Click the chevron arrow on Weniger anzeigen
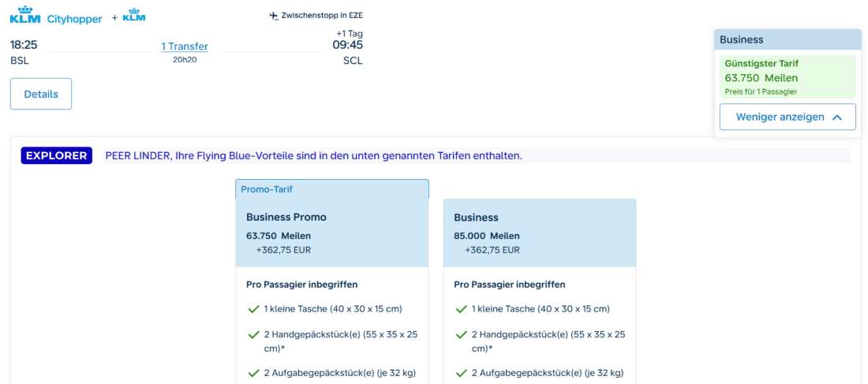Image resolution: width=868 pixels, height=384 pixels. (x=836, y=117)
